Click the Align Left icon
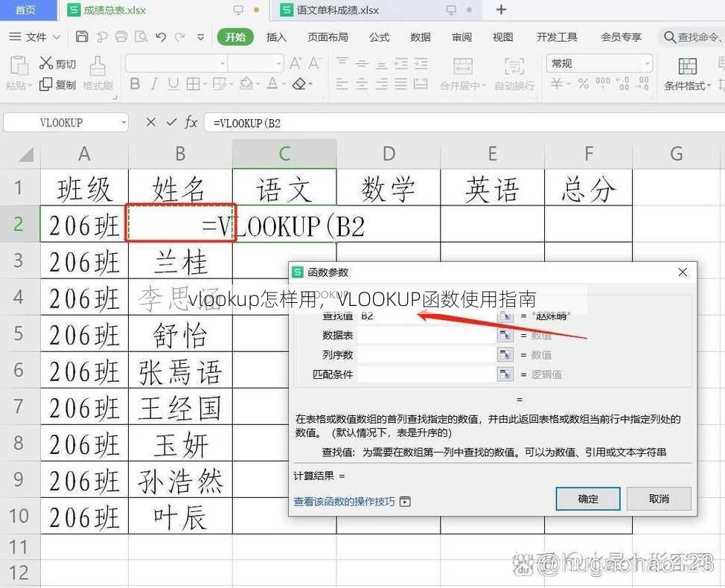Screen dimensions: 725x588 (342, 84)
